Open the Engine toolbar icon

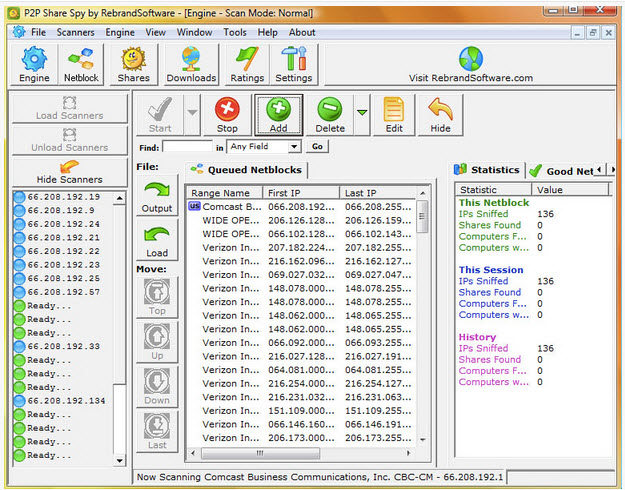[34, 64]
